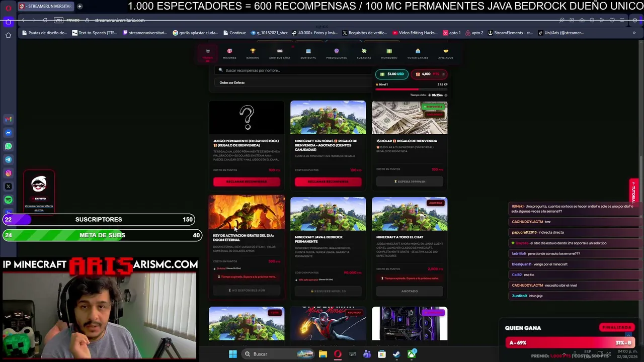Open Predicciones crystal ball section
Image resolution: width=644 pixels, height=362 pixels.
point(336,54)
